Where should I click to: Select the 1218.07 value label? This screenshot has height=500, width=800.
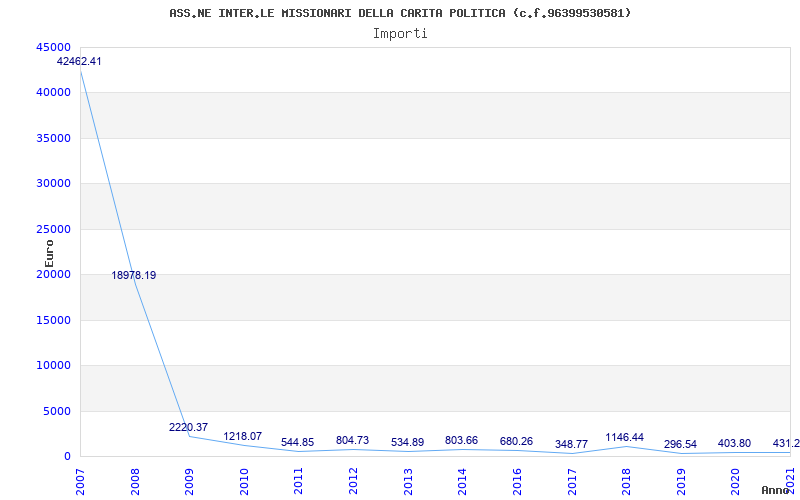[x=243, y=436]
